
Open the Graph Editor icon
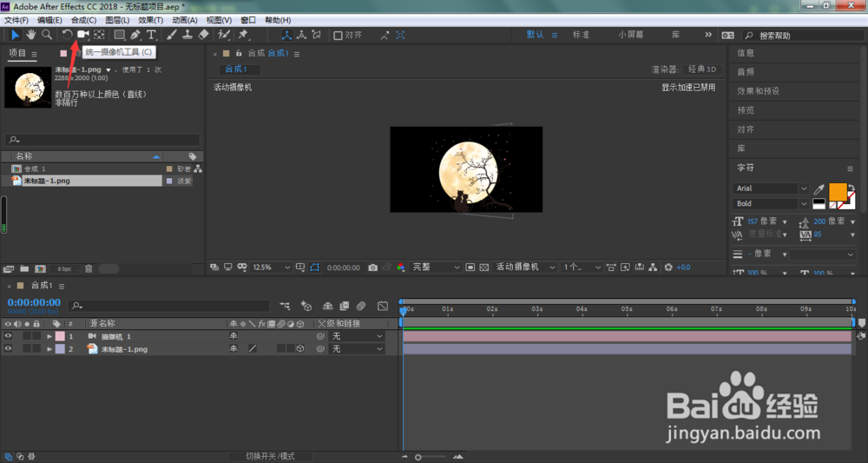pyautogui.click(x=383, y=306)
